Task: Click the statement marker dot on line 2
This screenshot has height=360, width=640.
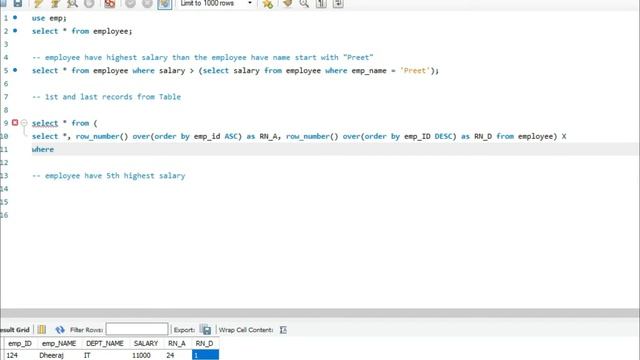Action: click(15, 31)
